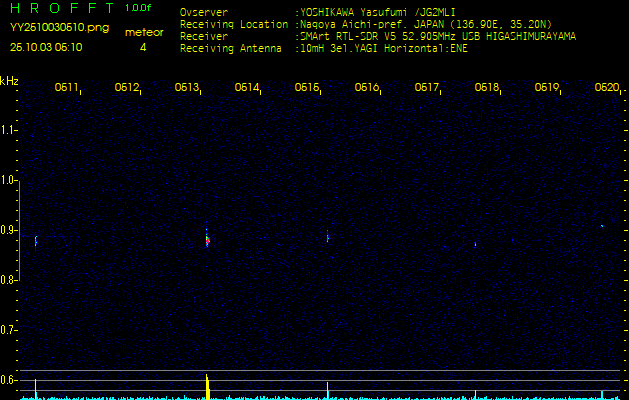629x400 pixels.
Task: Select the 1.0 frequency axis label
Action: pos(9,180)
